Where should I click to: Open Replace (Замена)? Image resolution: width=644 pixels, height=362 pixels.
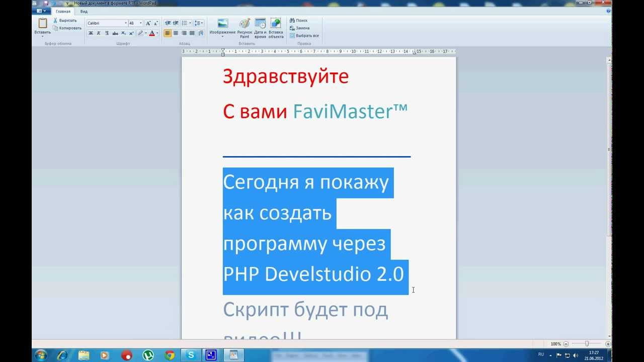(300, 28)
